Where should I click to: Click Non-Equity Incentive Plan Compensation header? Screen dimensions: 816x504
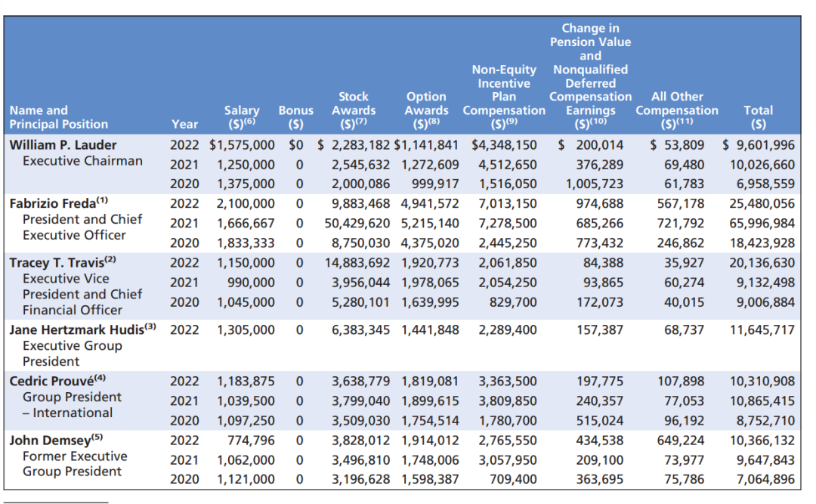[x=504, y=97]
